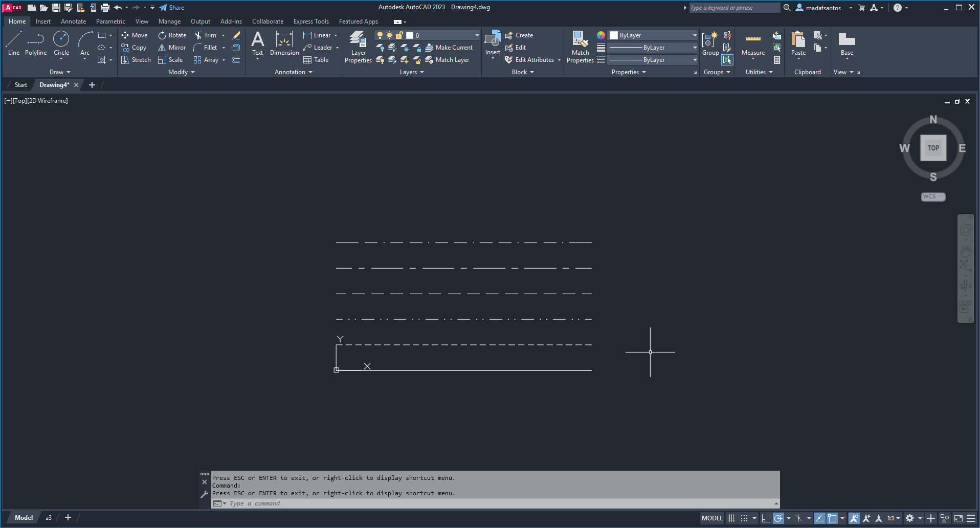Insert a Table annotation
The image size is (980, 528).
pyautogui.click(x=316, y=60)
